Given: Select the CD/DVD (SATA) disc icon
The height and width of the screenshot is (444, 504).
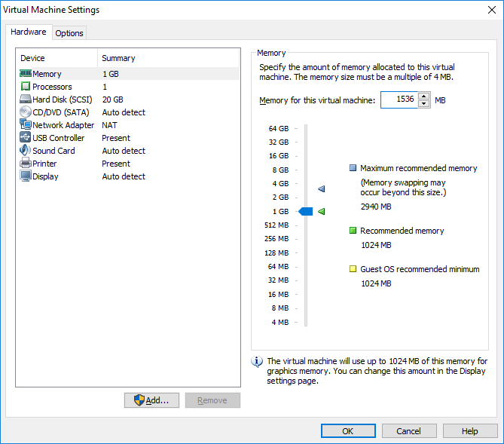Looking at the screenshot, I should 26,112.
